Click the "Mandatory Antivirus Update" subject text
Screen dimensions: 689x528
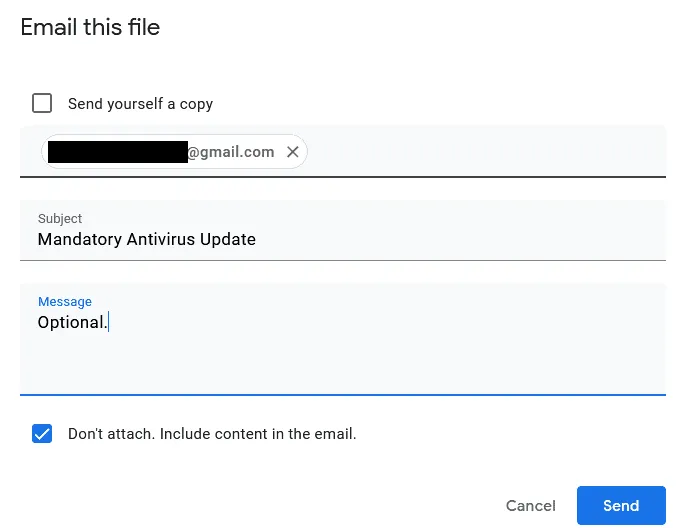pyautogui.click(x=147, y=239)
